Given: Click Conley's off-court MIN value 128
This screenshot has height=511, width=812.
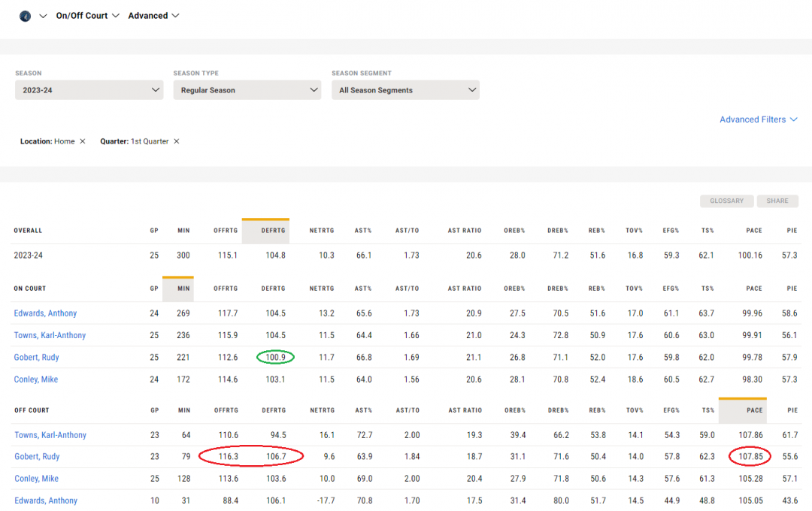Looking at the screenshot, I should coord(184,479).
